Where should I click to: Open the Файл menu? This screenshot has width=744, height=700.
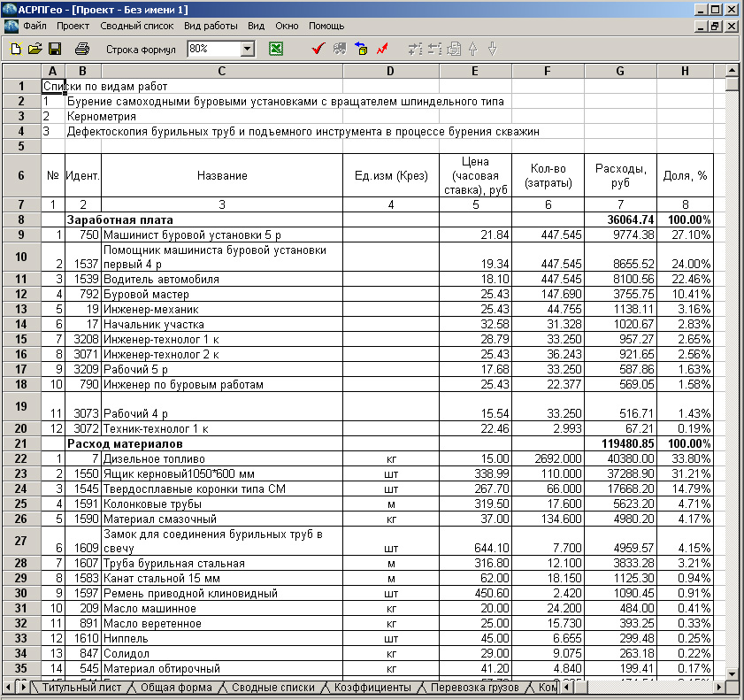coord(35,26)
